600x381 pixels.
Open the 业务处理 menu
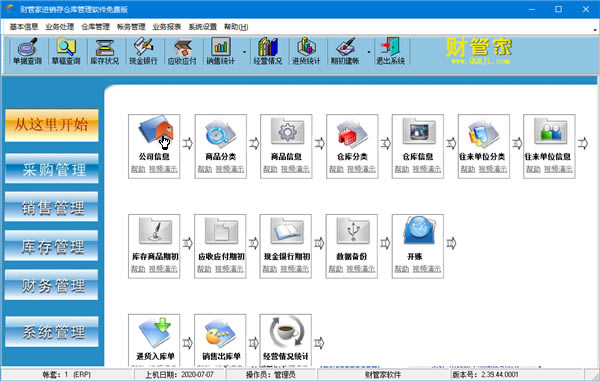59,27
